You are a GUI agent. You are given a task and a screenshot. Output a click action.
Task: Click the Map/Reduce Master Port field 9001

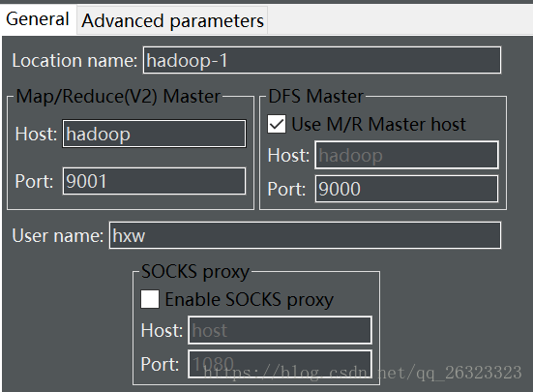point(154,181)
